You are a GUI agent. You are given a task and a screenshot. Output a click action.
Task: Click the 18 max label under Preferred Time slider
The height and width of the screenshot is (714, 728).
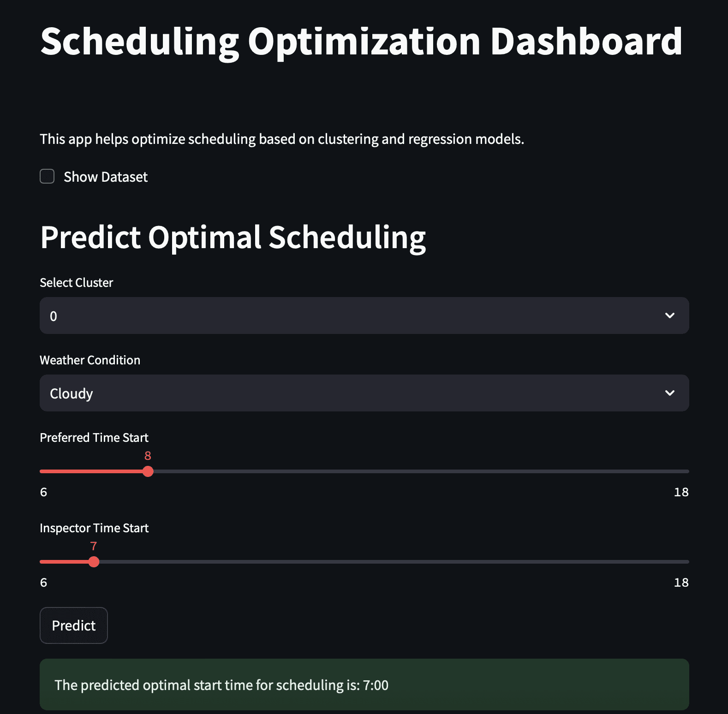681,492
